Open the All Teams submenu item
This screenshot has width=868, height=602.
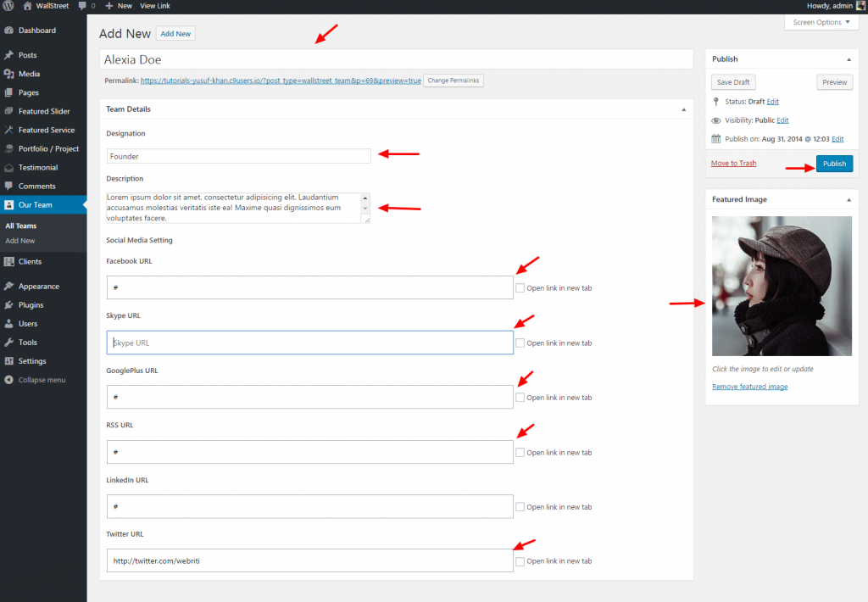(21, 226)
